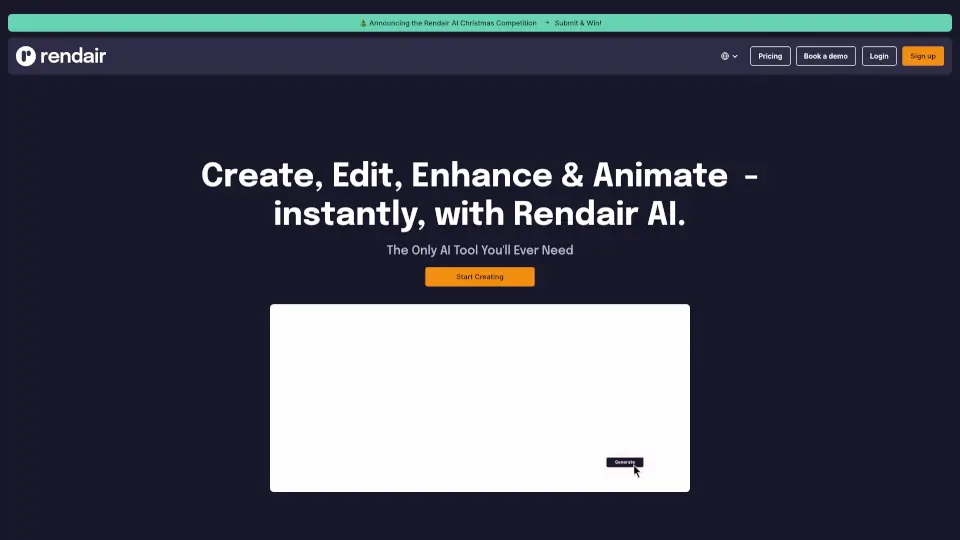Click the orange Sign up button

coord(923,56)
